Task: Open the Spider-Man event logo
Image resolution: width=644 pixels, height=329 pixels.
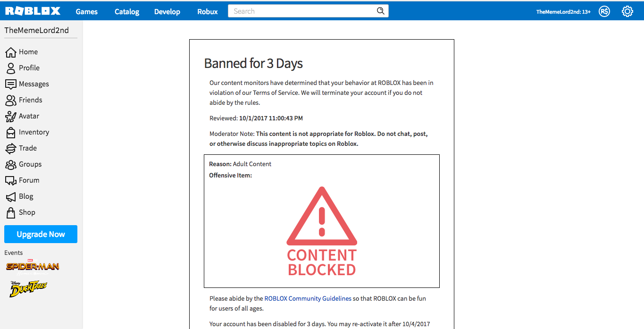Action: (33, 267)
